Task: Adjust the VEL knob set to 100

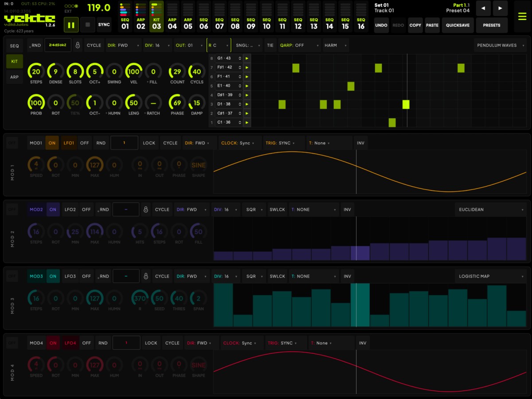Action: tap(133, 71)
